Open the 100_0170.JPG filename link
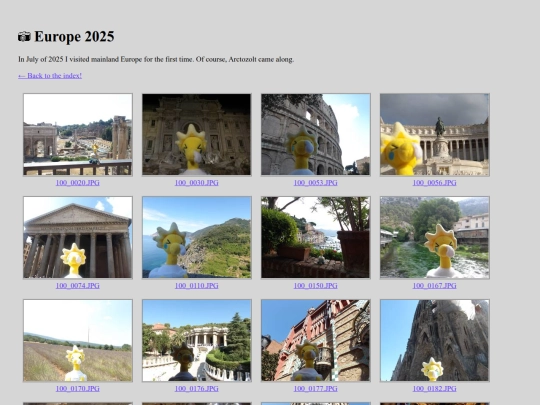 [78, 388]
